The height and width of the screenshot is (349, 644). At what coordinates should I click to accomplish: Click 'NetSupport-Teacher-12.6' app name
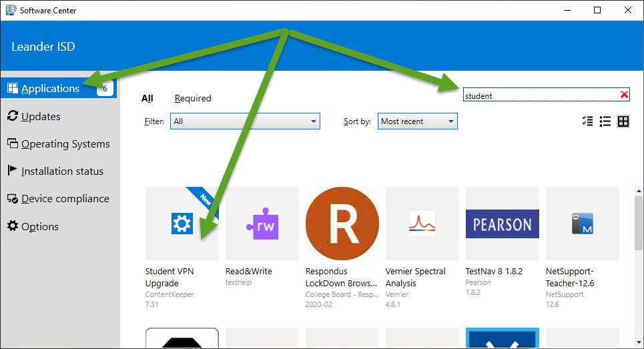[570, 277]
